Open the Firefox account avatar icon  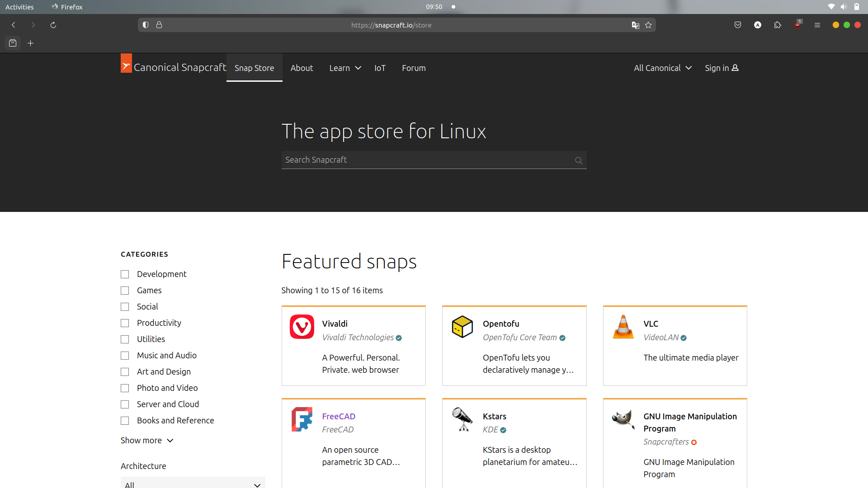(x=758, y=25)
